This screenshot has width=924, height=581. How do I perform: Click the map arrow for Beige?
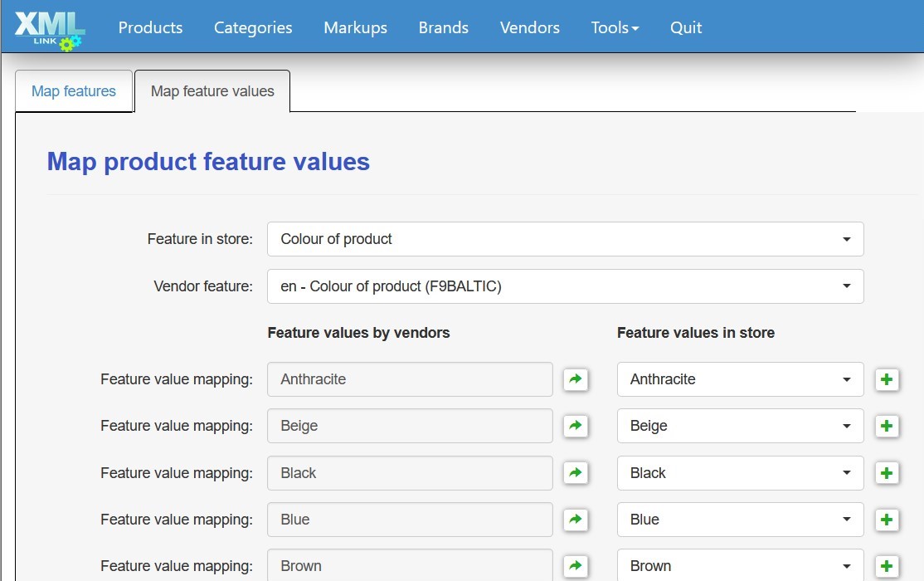(576, 426)
